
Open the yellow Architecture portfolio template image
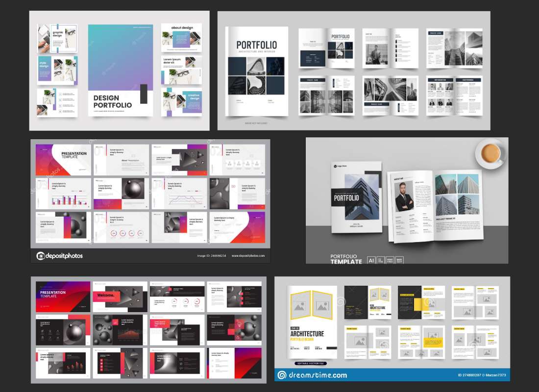392,329
